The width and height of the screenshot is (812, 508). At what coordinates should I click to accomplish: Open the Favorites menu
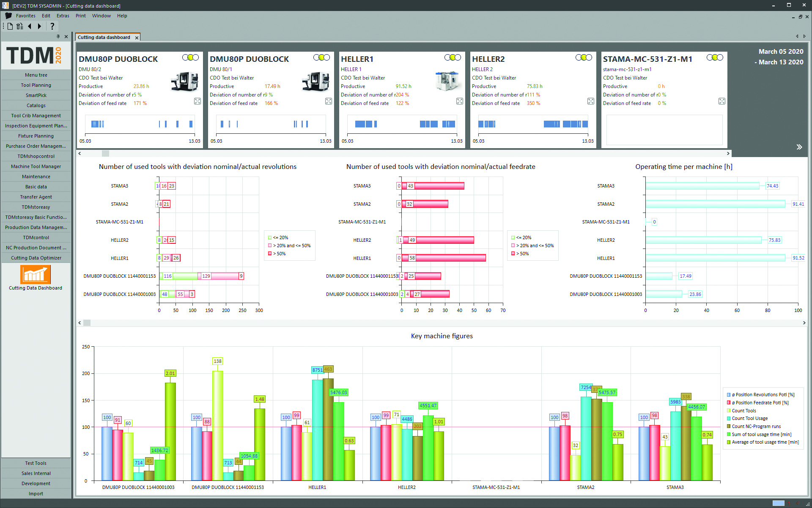click(25, 16)
